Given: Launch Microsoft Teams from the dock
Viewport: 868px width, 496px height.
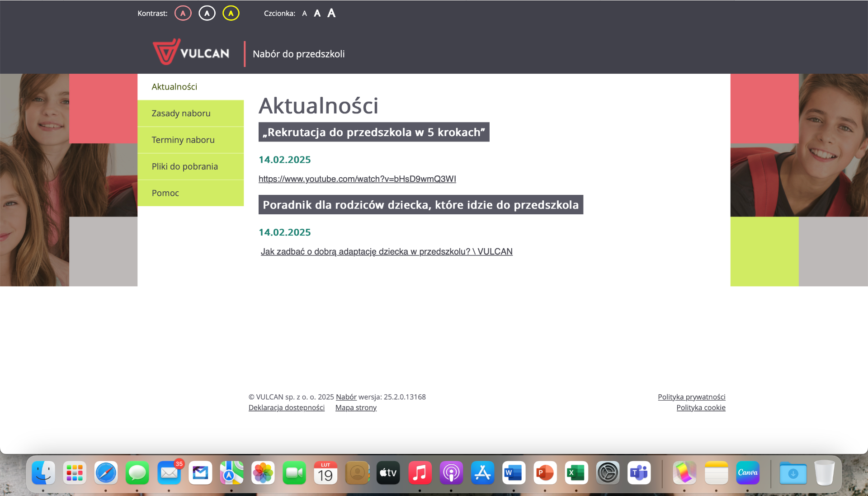Looking at the screenshot, I should pos(639,473).
